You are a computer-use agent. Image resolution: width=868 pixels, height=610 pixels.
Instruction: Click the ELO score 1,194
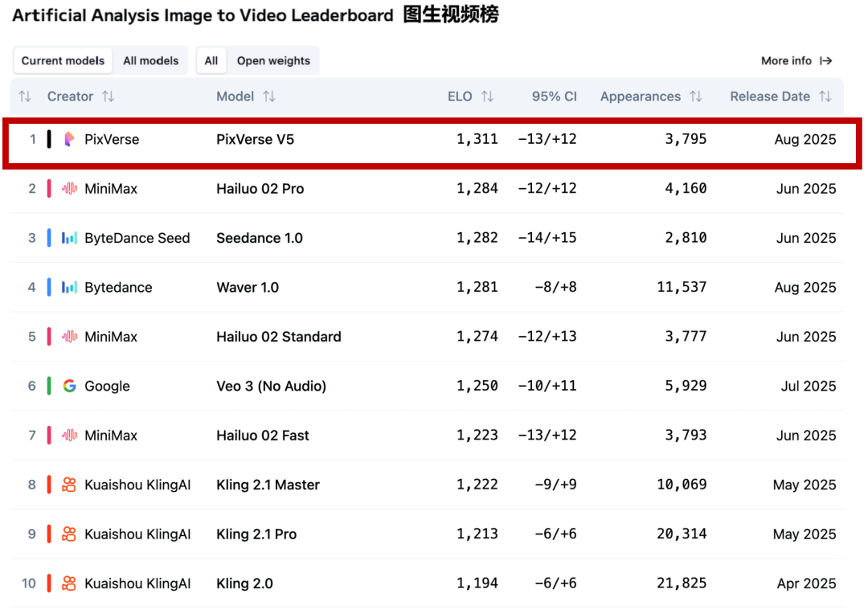[477, 583]
